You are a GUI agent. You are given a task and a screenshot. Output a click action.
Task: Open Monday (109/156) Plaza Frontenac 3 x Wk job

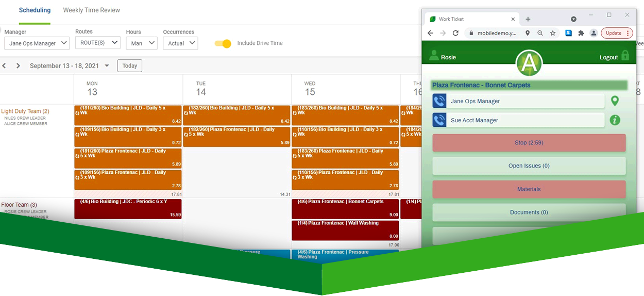point(128,180)
